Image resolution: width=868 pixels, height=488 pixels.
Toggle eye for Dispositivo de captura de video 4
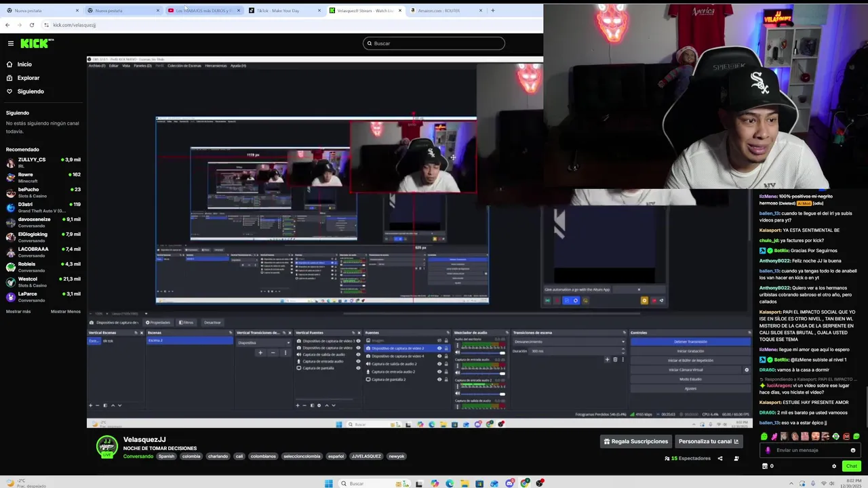439,356
